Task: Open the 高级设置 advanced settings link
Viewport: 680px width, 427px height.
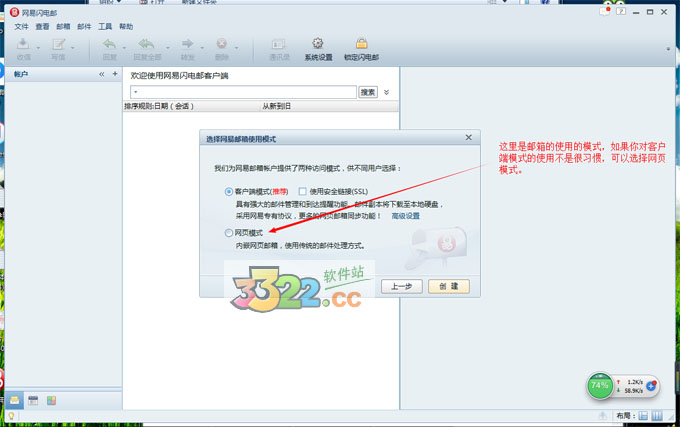Action: click(x=405, y=216)
